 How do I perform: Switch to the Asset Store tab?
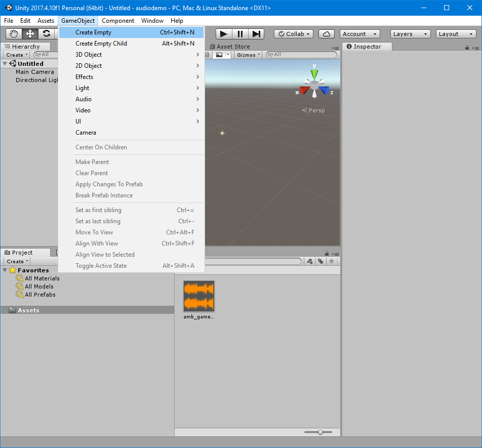(230, 47)
